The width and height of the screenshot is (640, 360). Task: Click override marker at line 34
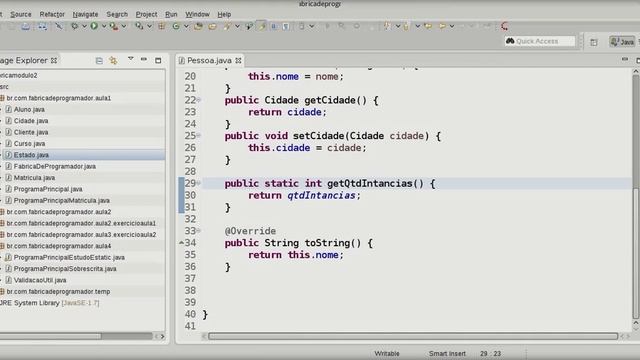182,243
